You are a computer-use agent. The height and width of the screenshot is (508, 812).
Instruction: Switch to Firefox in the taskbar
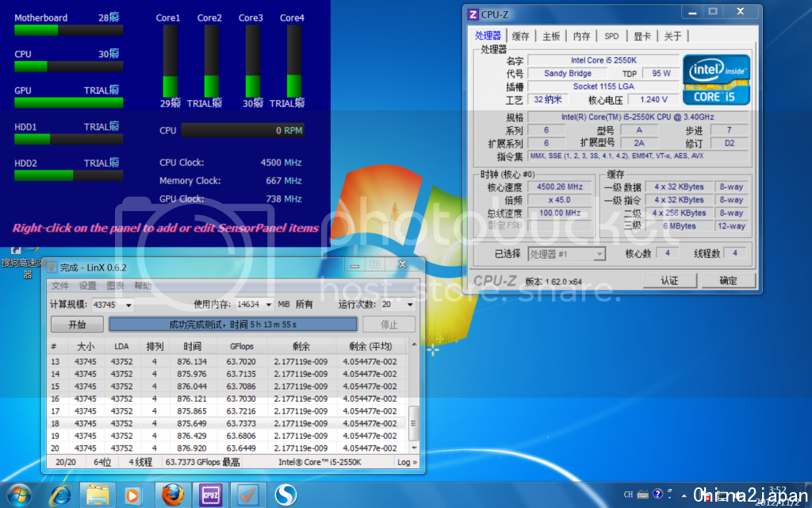pyautogui.click(x=172, y=495)
